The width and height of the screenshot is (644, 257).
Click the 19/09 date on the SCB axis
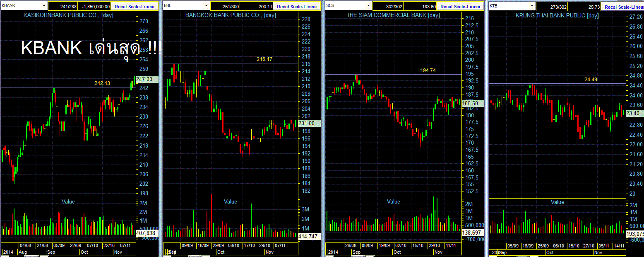384,245
